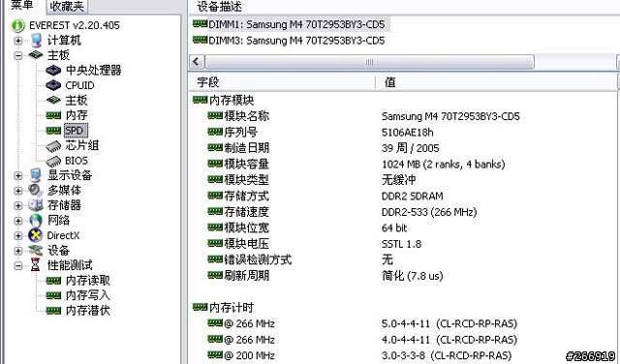The height and width of the screenshot is (364, 620).
Task: Open the BIOS page
Action: pos(77,161)
